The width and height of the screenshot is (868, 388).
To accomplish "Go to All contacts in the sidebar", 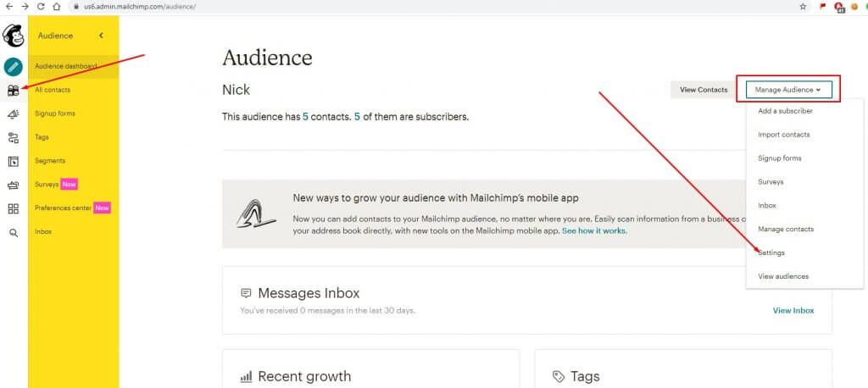I will 53,90.
